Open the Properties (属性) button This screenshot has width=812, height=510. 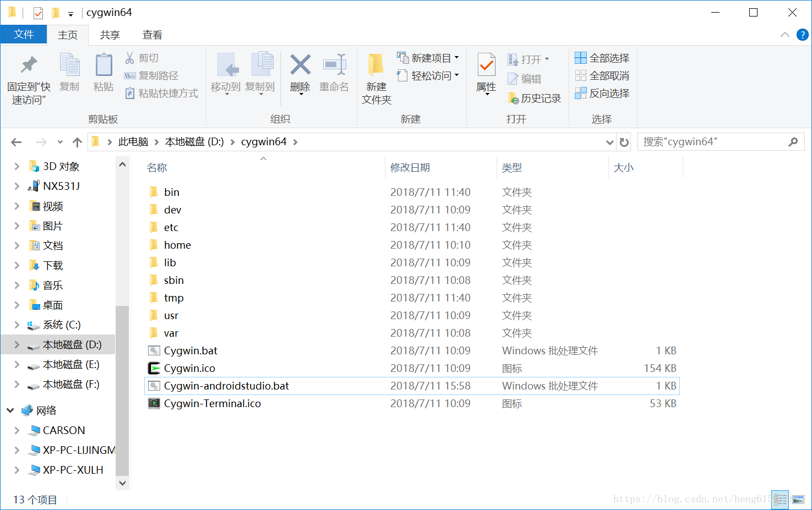486,74
